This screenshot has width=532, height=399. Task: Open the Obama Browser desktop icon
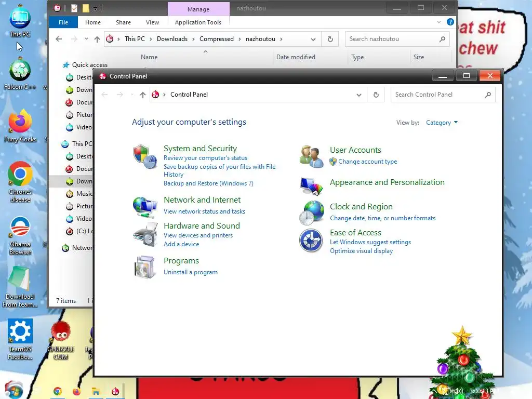click(x=20, y=235)
